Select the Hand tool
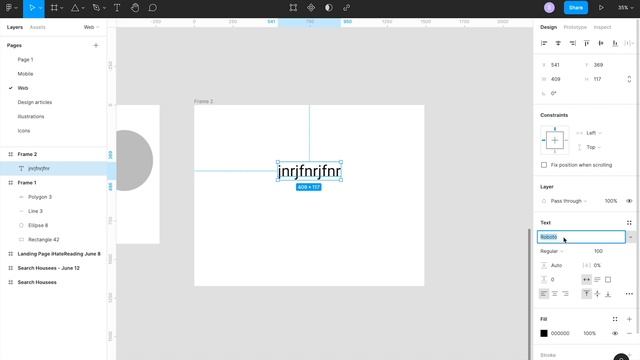The height and width of the screenshot is (360, 640). 135,8
